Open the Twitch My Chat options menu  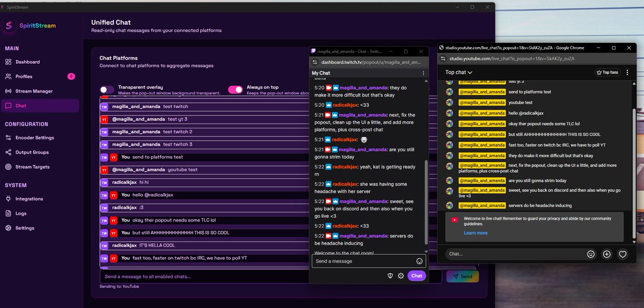[423, 73]
